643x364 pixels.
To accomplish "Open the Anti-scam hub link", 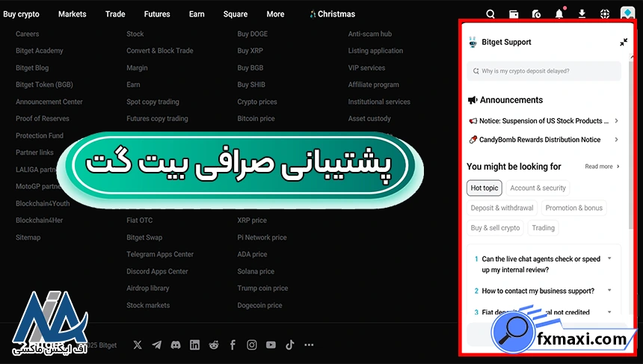I will point(370,34).
